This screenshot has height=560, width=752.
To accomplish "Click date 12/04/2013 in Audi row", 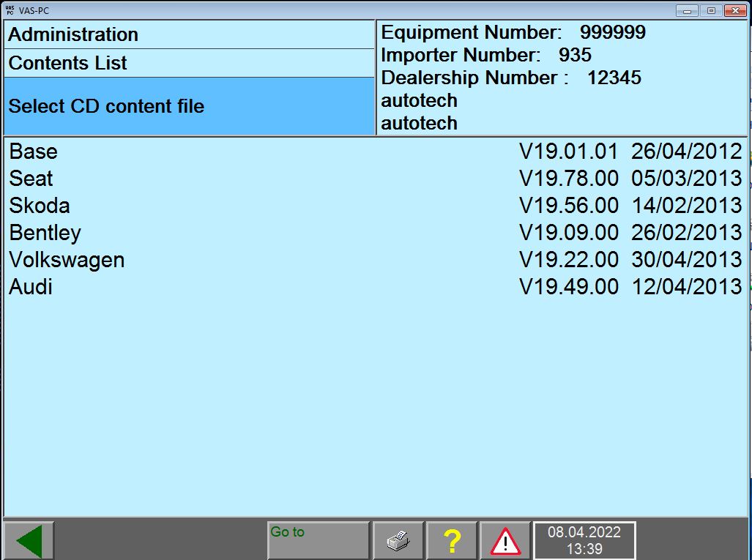I will pyautogui.click(x=687, y=287).
